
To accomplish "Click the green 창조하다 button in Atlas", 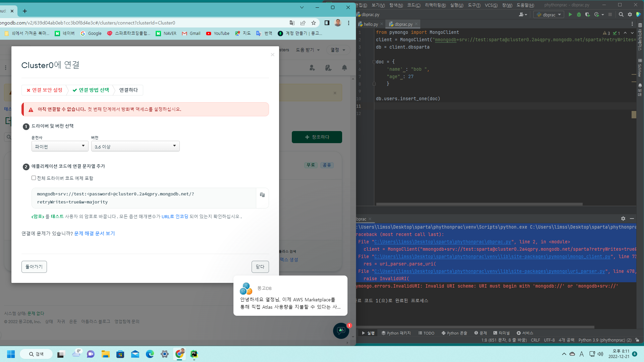I will click(317, 137).
